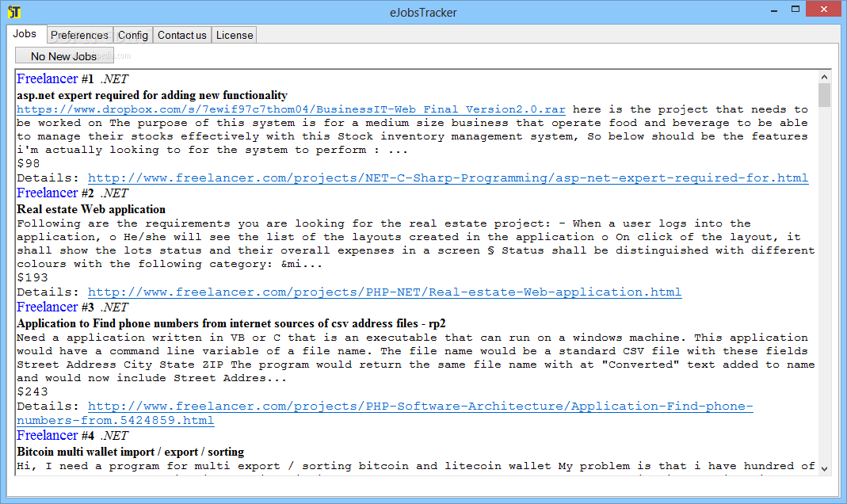
Task: Open the Config tab
Action: pyautogui.click(x=133, y=35)
